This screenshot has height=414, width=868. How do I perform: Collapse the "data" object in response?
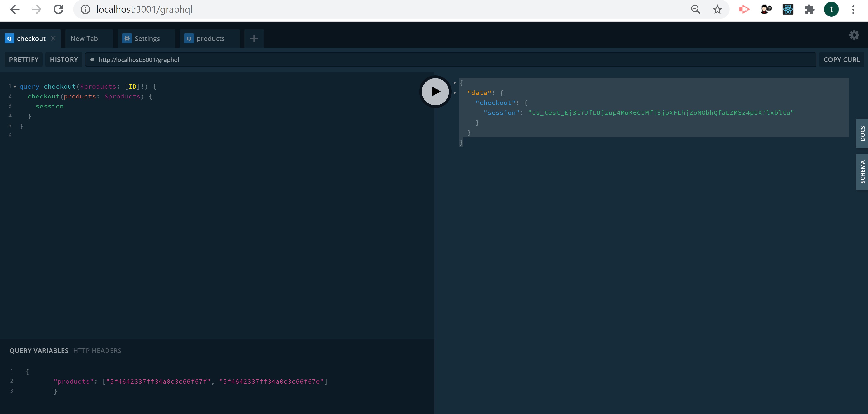pos(455,93)
